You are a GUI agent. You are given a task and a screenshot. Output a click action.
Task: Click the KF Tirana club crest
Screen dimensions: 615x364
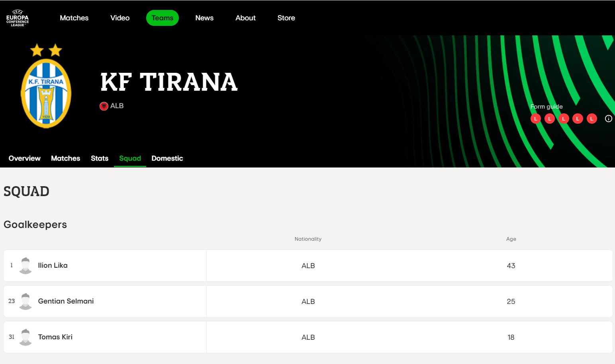pos(46,86)
